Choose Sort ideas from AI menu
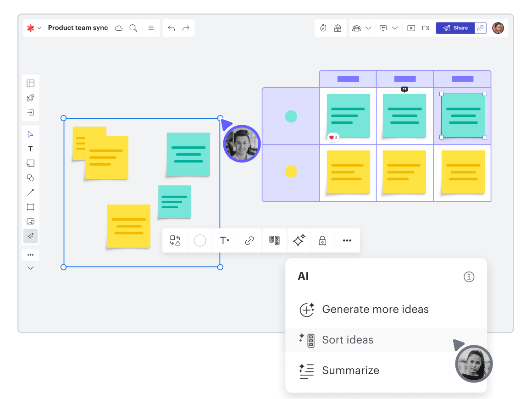Screen dimensions: 532x399 click(348, 340)
